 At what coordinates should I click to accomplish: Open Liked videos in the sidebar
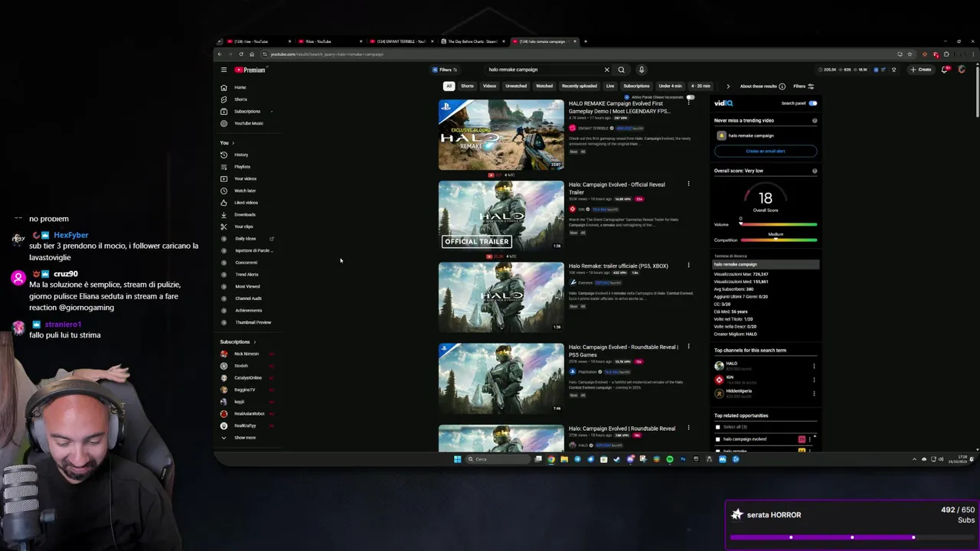(x=246, y=203)
